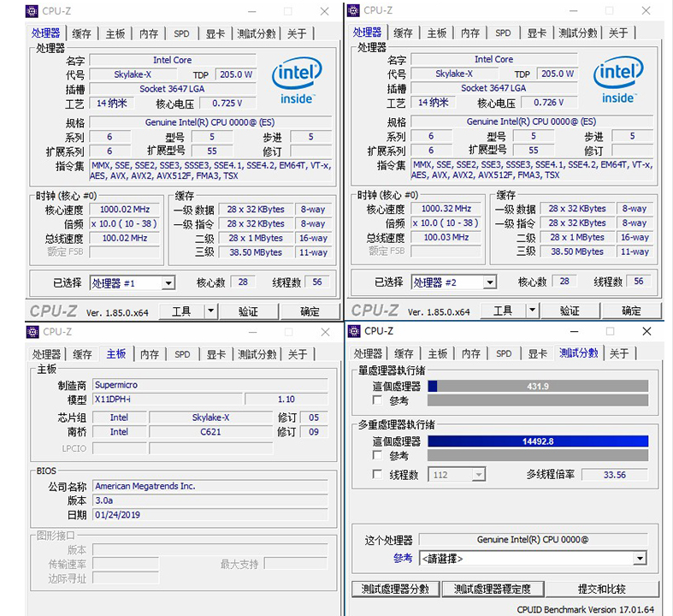Click the grey reference bar under multi-thread score
Image resolution: width=673 pixels, height=616 pixels.
tap(538, 455)
